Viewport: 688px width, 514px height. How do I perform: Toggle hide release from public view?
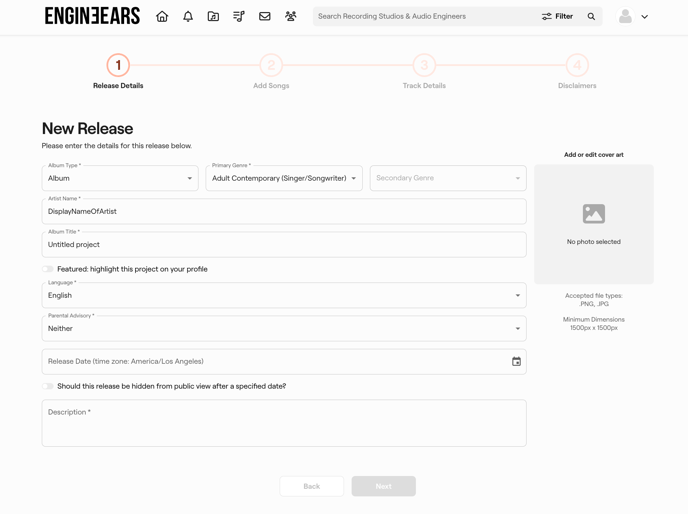click(x=48, y=386)
